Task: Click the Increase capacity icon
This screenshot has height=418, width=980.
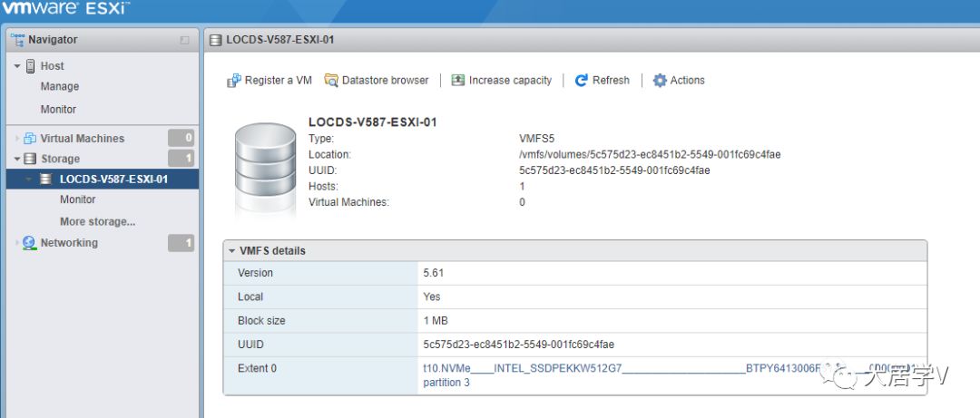Action: pyautogui.click(x=458, y=80)
